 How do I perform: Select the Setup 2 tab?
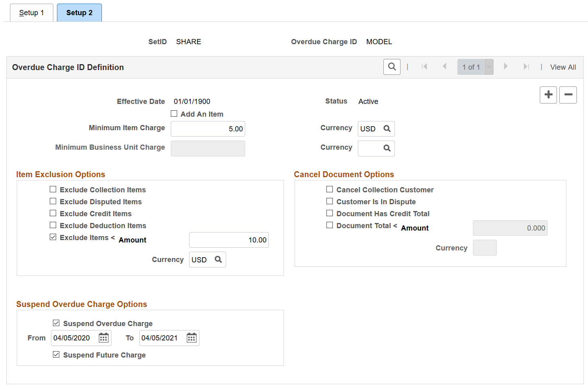tap(79, 13)
